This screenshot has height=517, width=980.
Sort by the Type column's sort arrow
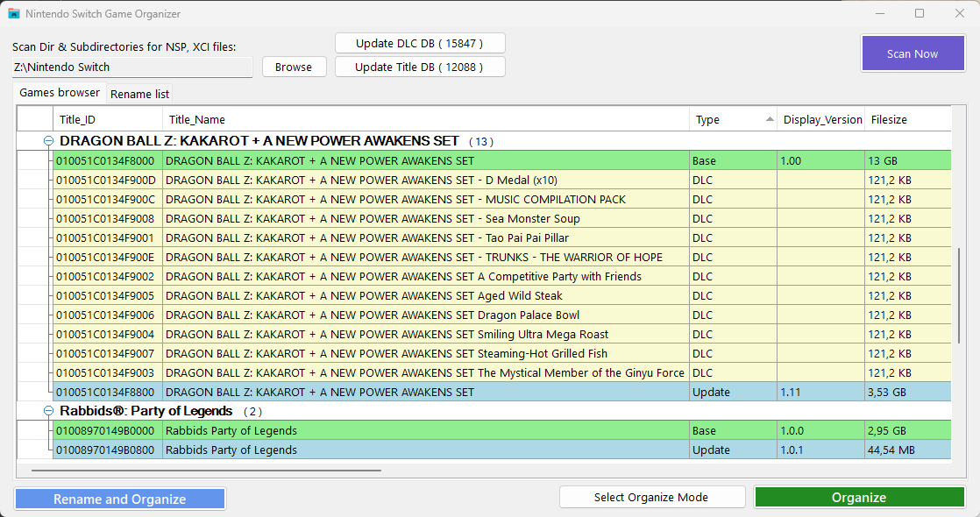point(770,119)
